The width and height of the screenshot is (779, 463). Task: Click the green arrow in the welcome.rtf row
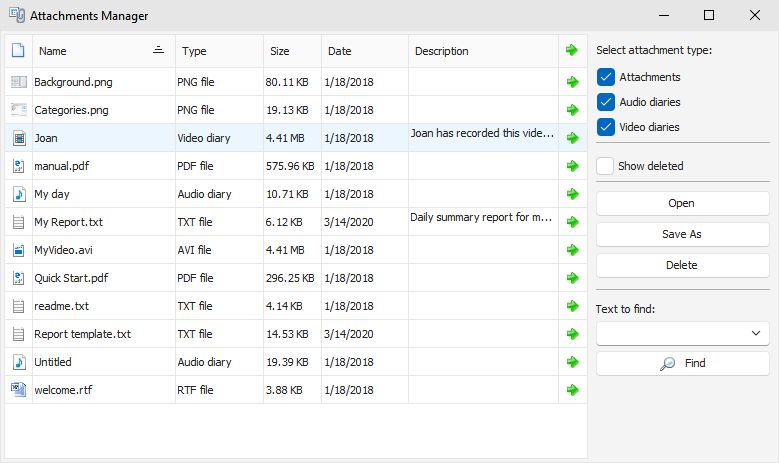pyautogui.click(x=572, y=390)
